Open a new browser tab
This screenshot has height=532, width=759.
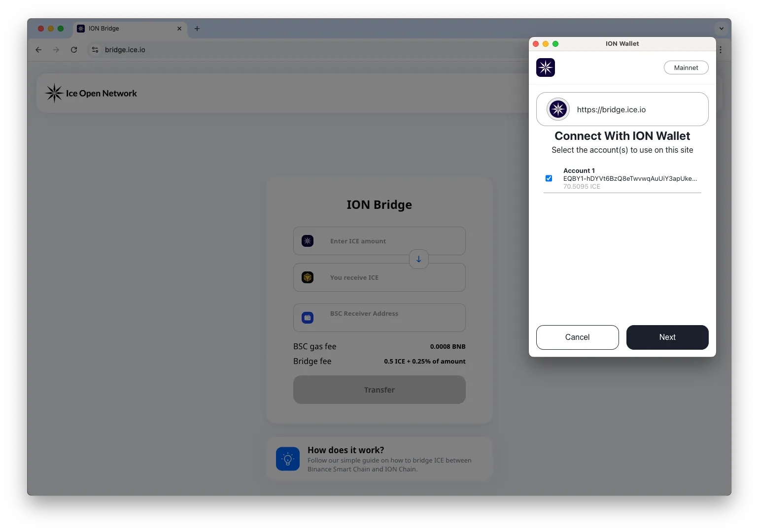(197, 29)
